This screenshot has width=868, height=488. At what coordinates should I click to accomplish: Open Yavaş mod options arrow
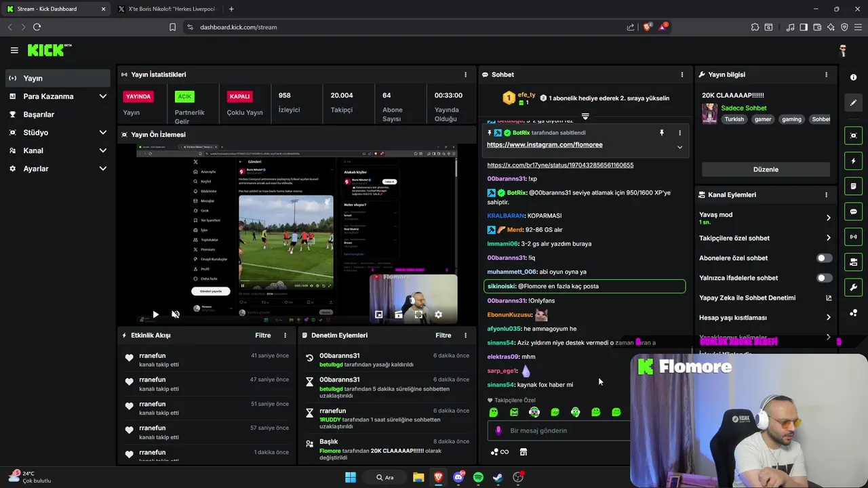[828, 218]
